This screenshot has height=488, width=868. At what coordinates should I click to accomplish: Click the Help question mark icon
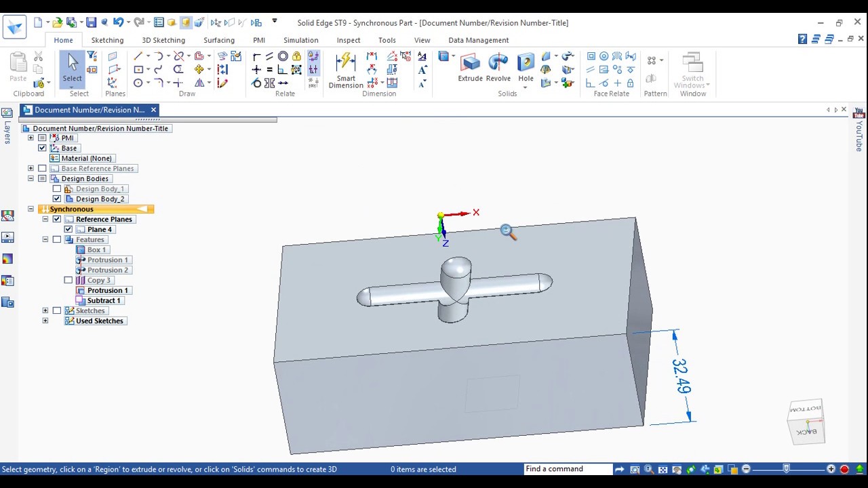coord(802,39)
